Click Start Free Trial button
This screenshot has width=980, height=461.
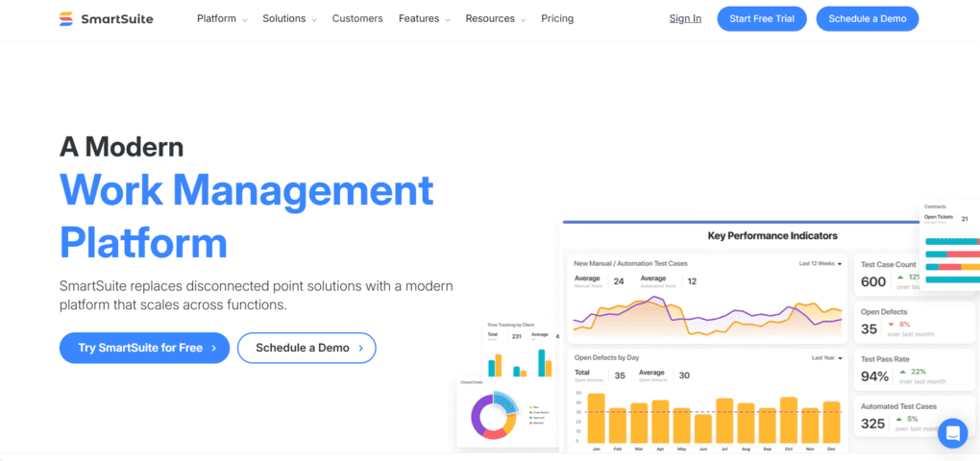click(762, 19)
